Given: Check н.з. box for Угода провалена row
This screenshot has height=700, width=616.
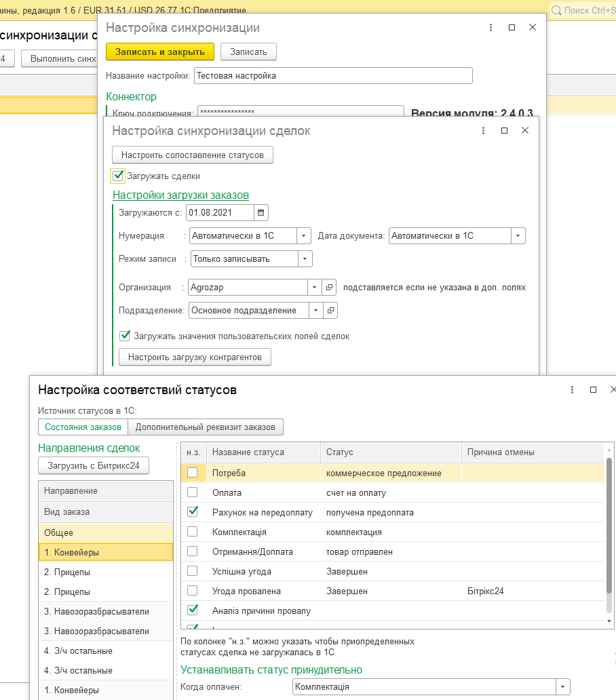Looking at the screenshot, I should pyautogui.click(x=193, y=591).
